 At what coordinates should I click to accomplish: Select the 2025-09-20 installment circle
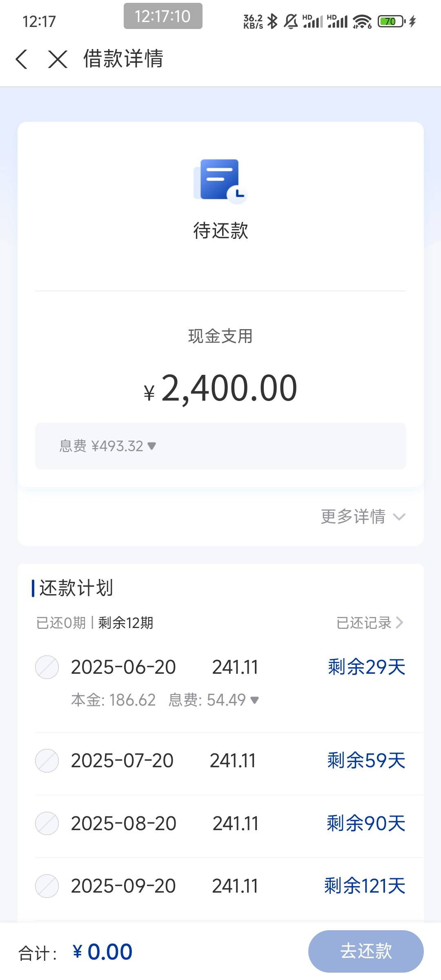click(47, 886)
